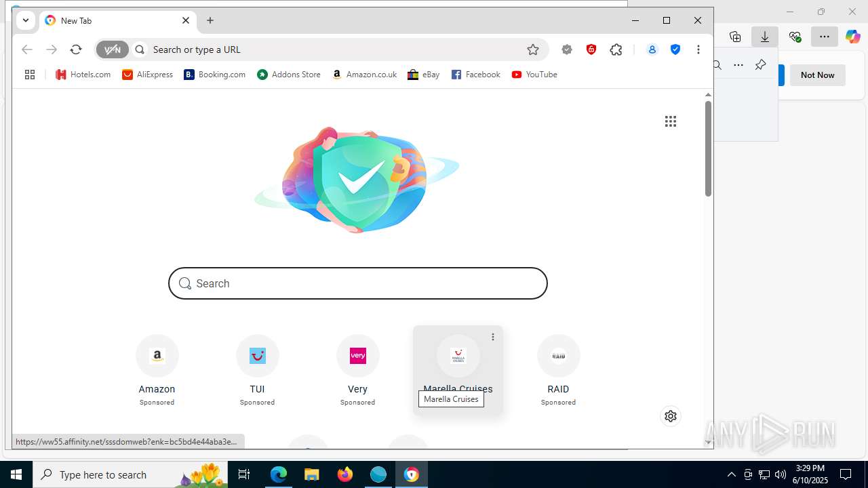
Task: Show hidden system tray icons
Action: [731, 474]
